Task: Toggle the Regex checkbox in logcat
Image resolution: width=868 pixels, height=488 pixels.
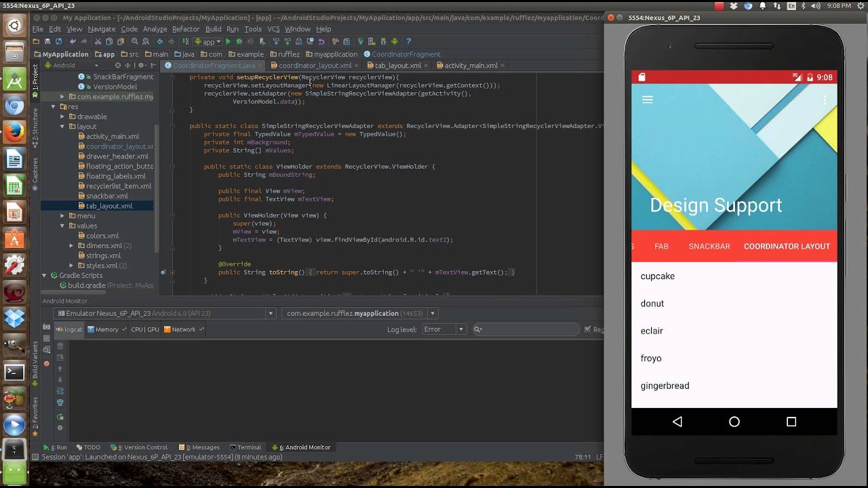Action: coord(587,329)
